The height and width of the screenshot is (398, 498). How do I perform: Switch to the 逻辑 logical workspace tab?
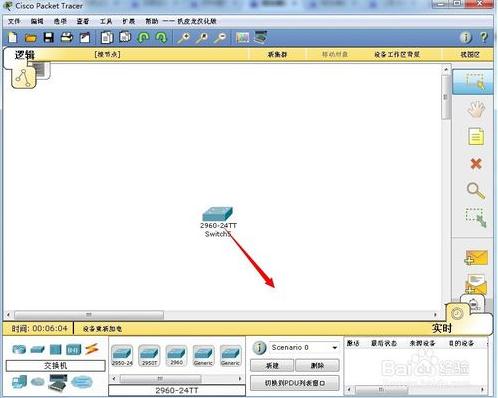[24, 55]
